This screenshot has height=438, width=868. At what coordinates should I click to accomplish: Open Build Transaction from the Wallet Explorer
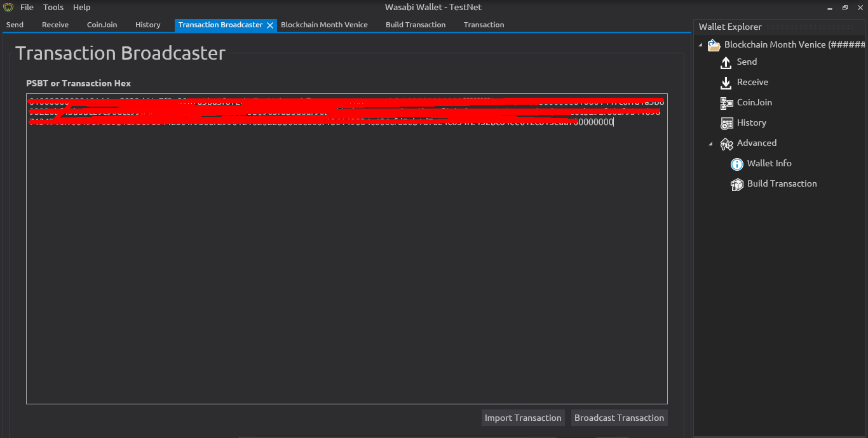[782, 183]
